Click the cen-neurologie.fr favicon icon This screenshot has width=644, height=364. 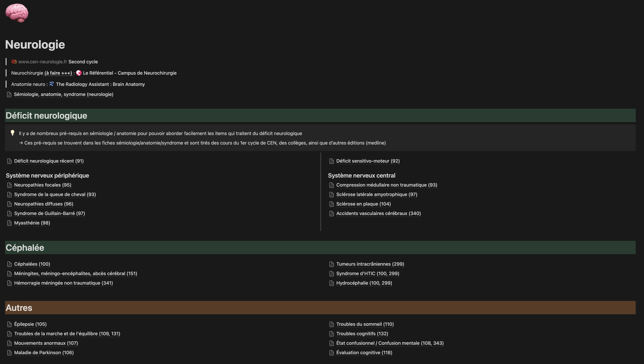point(14,61)
